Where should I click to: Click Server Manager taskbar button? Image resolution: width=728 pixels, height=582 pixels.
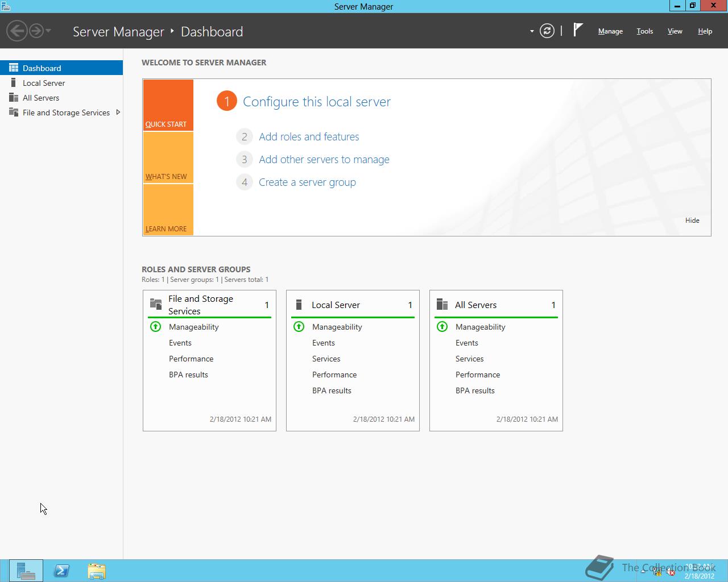point(26,571)
